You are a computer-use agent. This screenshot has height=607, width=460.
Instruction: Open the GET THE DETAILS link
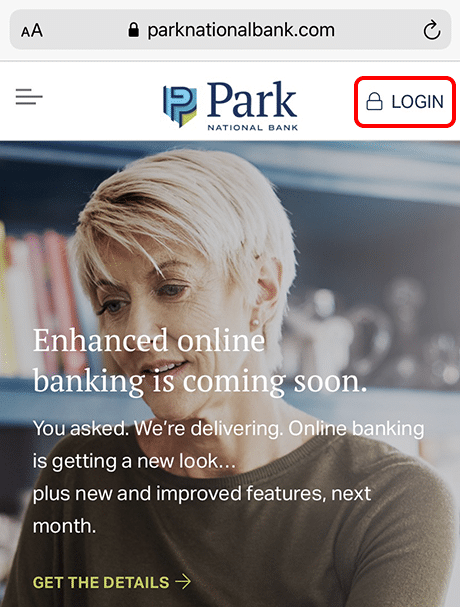pyautogui.click(x=112, y=582)
